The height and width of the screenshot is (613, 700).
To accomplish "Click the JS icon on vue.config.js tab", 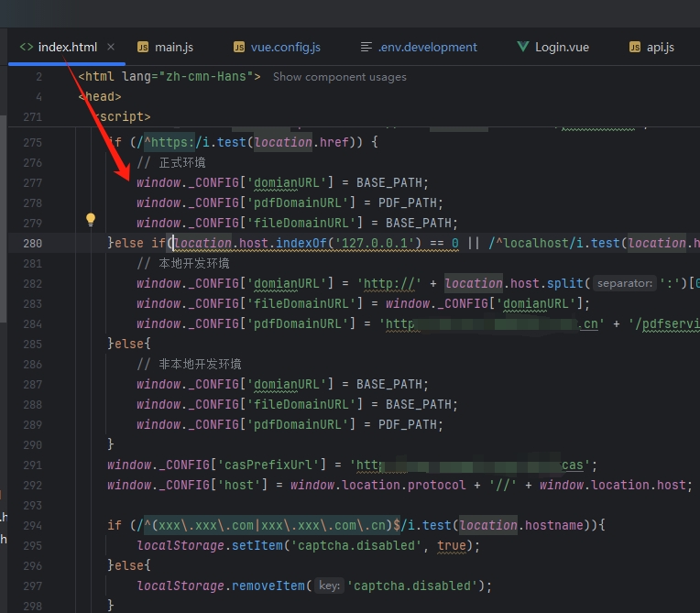I will [x=239, y=47].
